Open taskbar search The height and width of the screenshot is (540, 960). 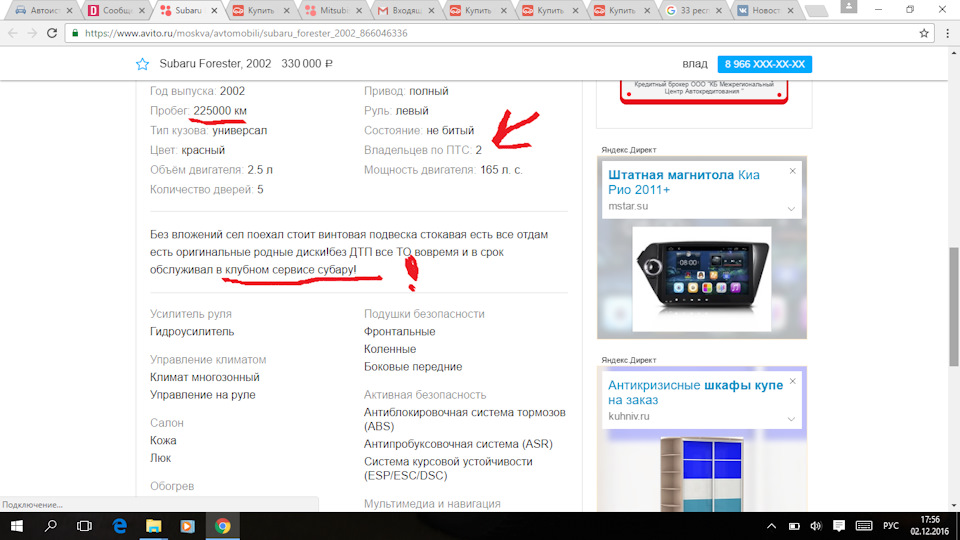51,526
